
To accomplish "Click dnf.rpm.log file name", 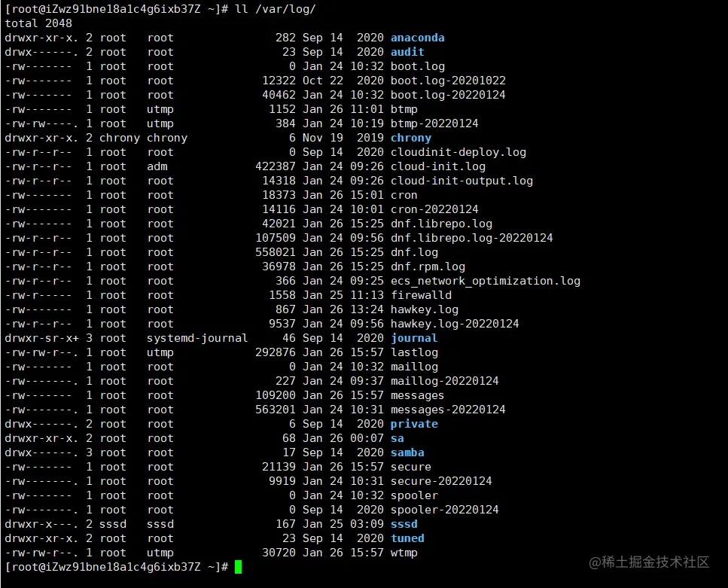I will click(x=428, y=267).
